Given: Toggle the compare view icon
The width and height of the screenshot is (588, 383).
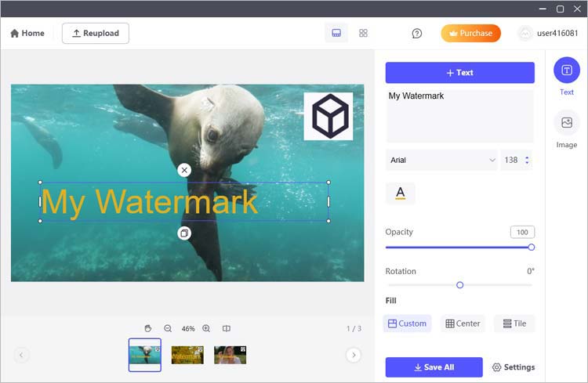Looking at the screenshot, I should click(x=226, y=329).
